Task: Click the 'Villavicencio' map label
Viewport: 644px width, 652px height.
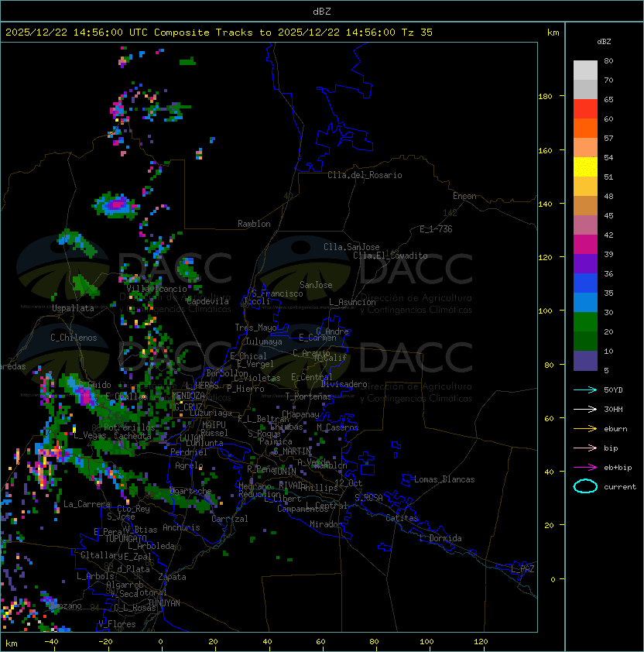Action: 156,289
